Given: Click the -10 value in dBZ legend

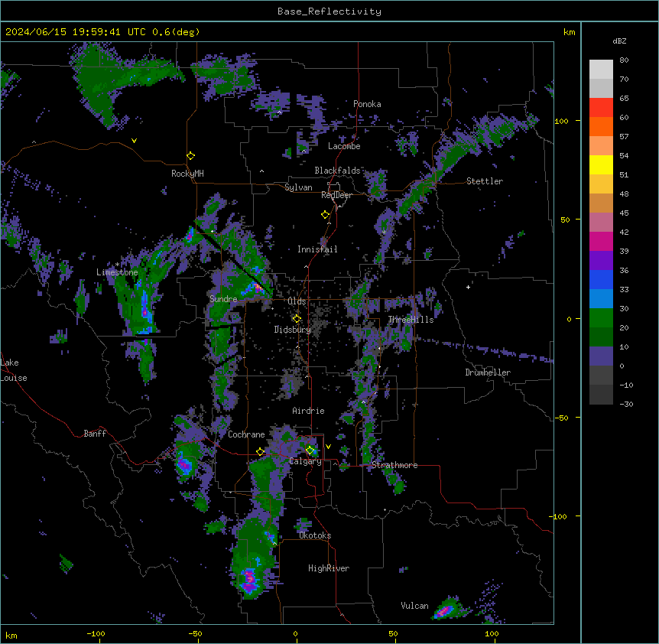Looking at the screenshot, I should coord(626,385).
